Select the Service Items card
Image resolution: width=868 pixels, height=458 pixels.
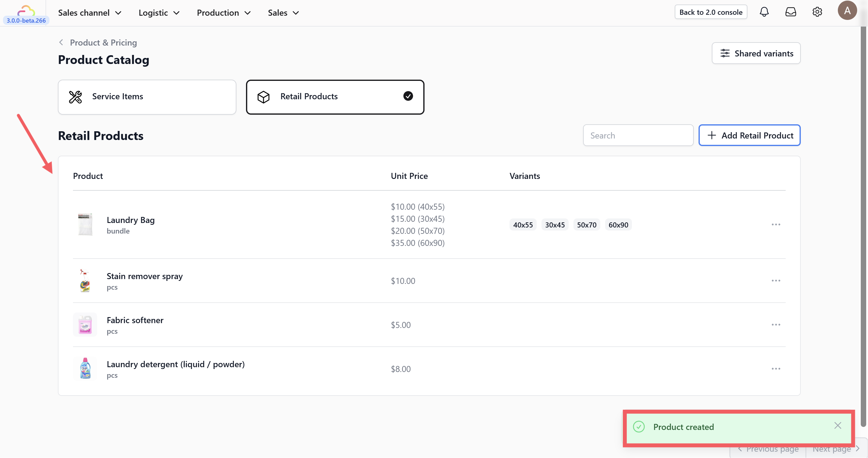(x=147, y=97)
